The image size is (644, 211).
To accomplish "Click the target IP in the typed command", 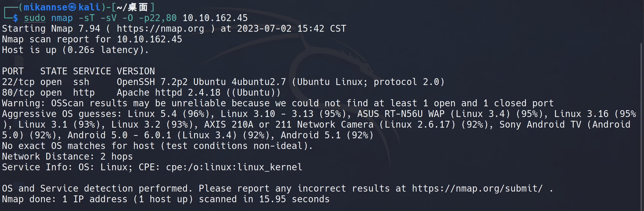I will point(215,18).
